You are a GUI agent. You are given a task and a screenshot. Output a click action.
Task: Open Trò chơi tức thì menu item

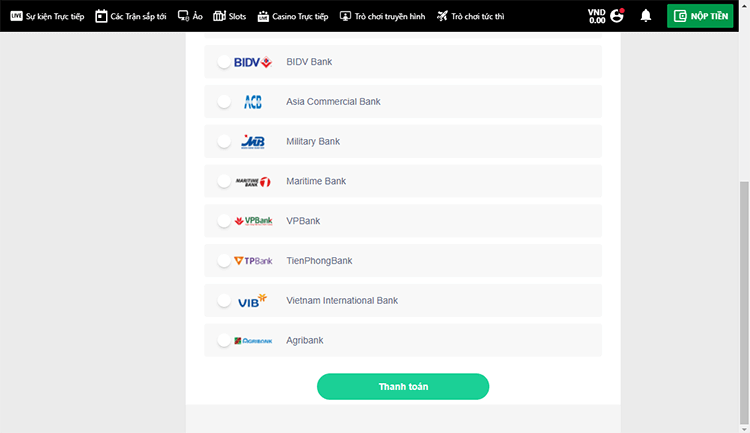[x=470, y=16]
